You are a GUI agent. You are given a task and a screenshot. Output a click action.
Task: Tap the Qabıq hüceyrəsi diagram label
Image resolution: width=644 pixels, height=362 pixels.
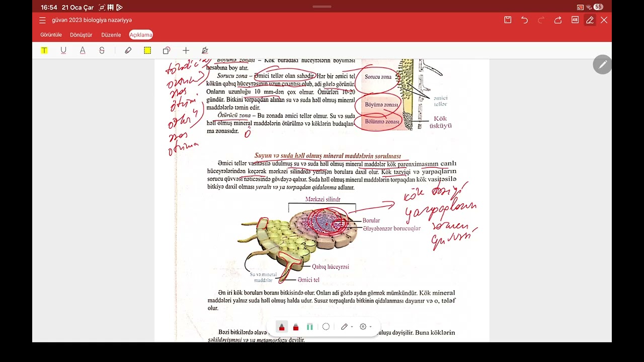point(330,267)
